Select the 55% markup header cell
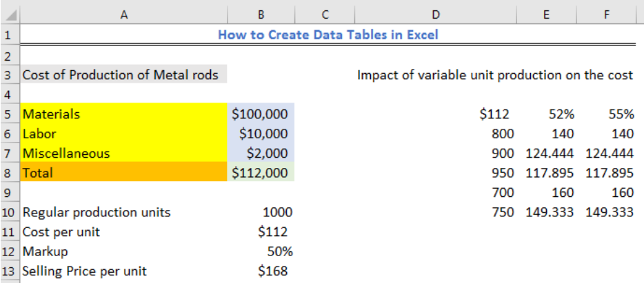This screenshot has width=644, height=283. click(606, 114)
